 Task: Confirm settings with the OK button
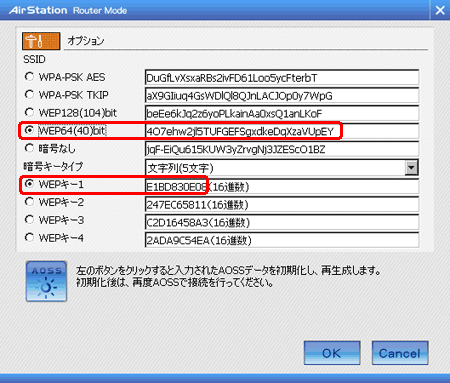332,353
